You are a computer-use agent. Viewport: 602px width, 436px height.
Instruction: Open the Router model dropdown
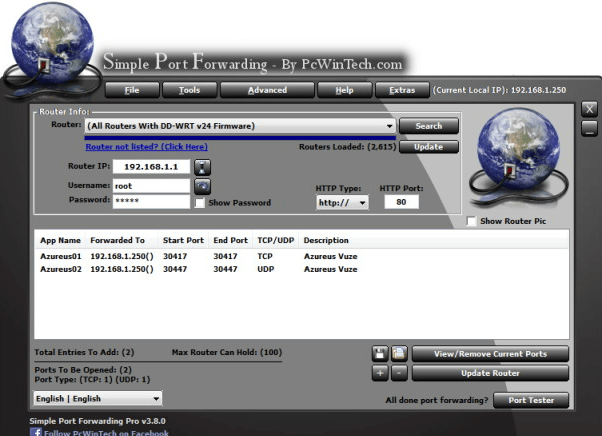pos(240,126)
